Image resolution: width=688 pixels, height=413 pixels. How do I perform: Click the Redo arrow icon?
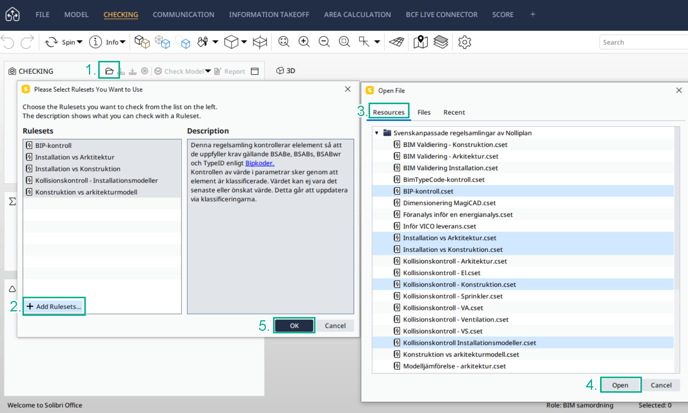[x=27, y=42]
